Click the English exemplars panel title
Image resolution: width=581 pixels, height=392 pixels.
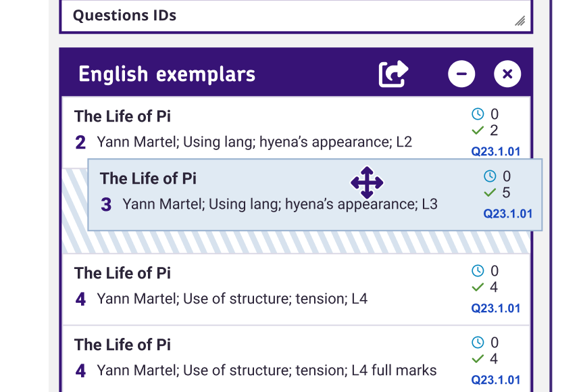(x=167, y=74)
